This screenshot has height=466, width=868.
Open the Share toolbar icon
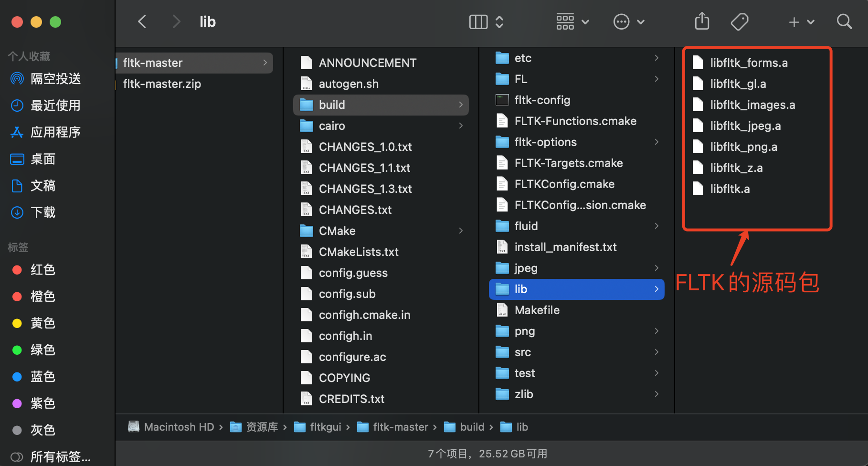coord(702,21)
